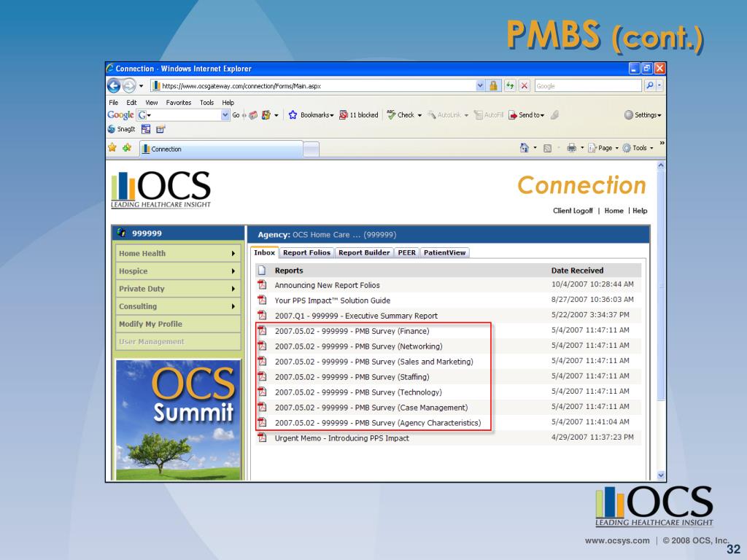Click the Favorites Center star icon
Viewport: 747px width, 560px height.
pyautogui.click(x=112, y=148)
